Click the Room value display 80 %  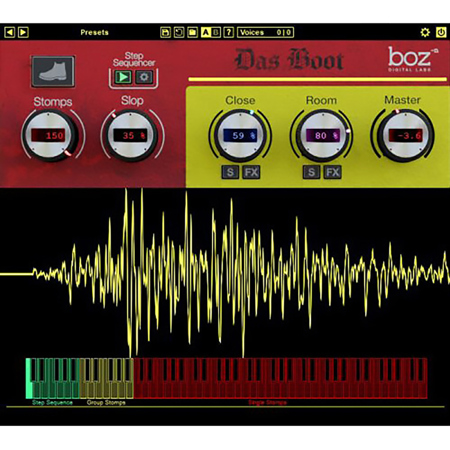(323, 136)
